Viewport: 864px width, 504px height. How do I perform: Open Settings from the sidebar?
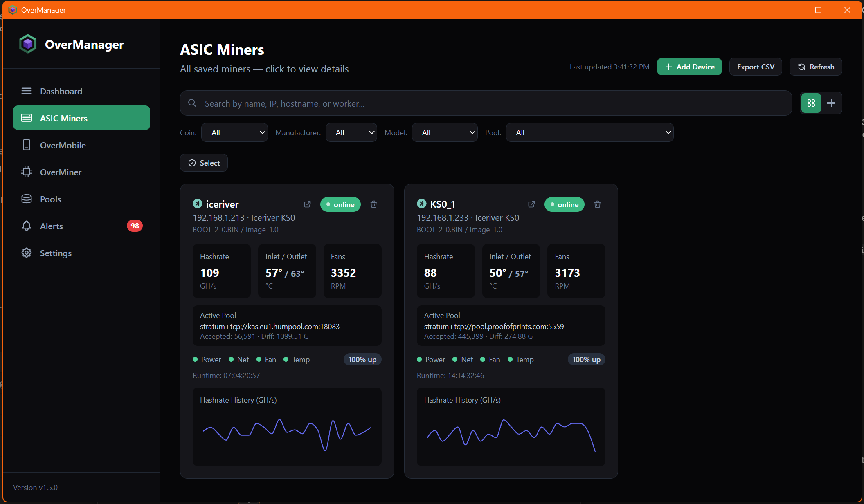(81, 253)
